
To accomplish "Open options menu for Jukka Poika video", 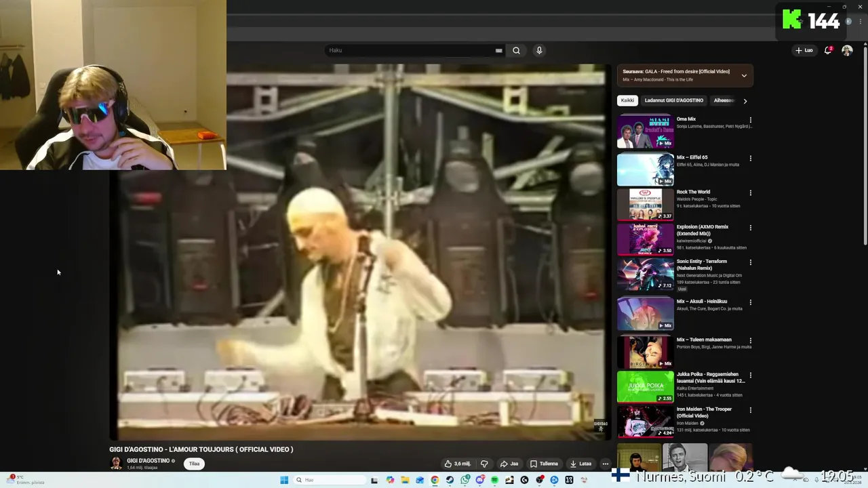I will (750, 375).
